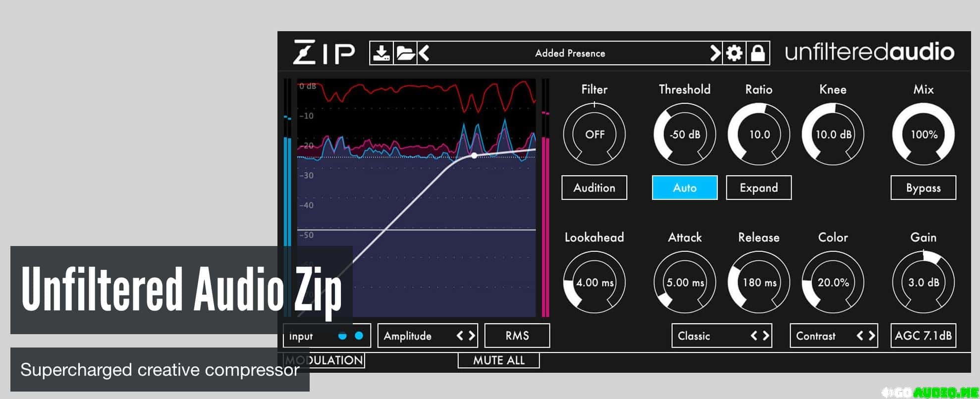
Task: Click the Ratio knob at 10.0
Action: click(x=759, y=134)
